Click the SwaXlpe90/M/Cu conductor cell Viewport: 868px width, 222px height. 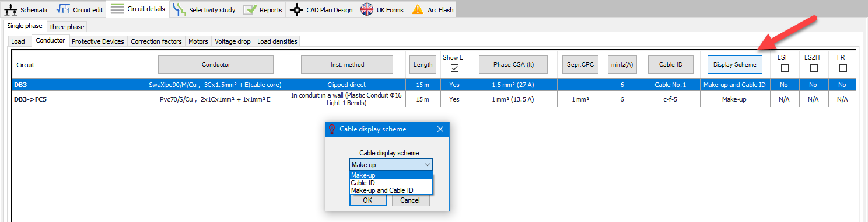point(216,85)
